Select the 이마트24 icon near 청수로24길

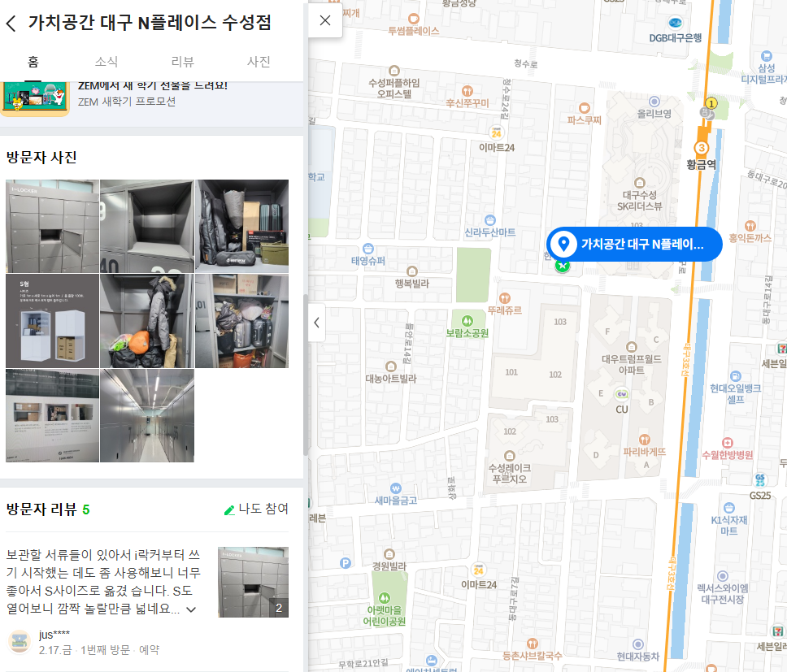(x=497, y=132)
